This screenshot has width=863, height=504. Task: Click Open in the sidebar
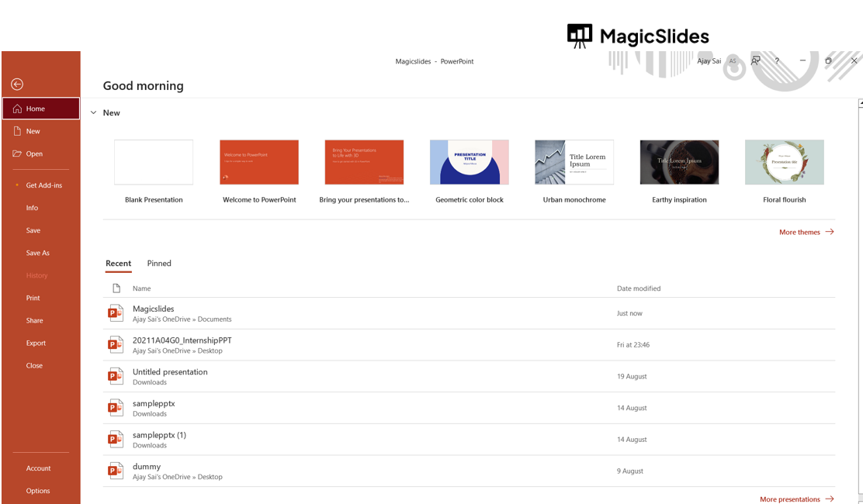pos(41,154)
